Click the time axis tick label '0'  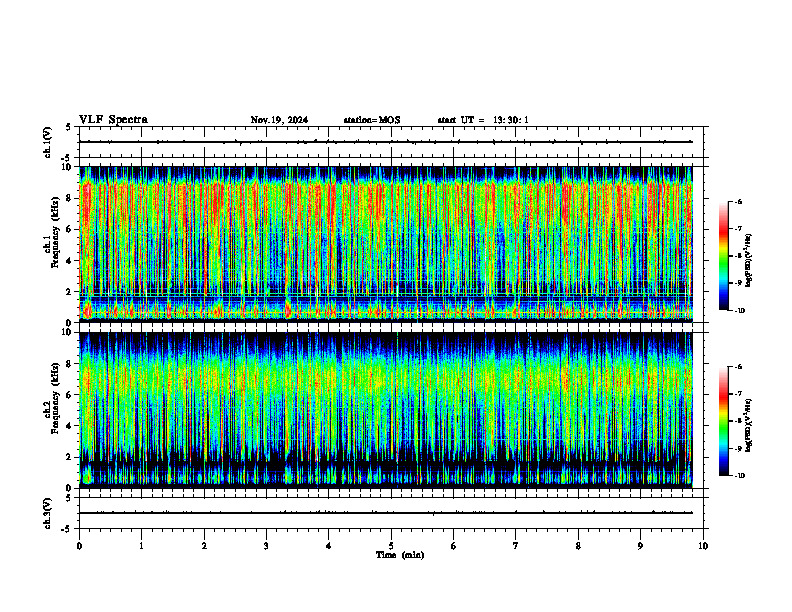tap(79, 546)
